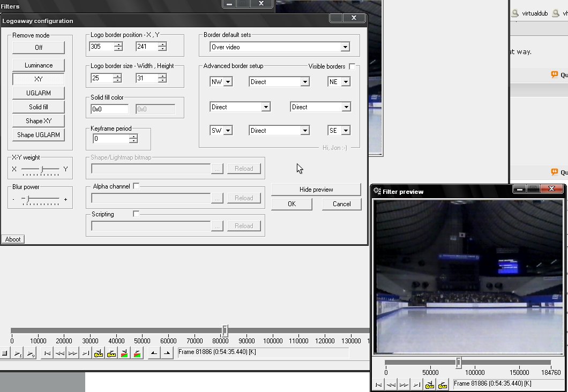This screenshot has height=392, width=568.
Task: Jump to start in main window toolbar
Action: 47,353
